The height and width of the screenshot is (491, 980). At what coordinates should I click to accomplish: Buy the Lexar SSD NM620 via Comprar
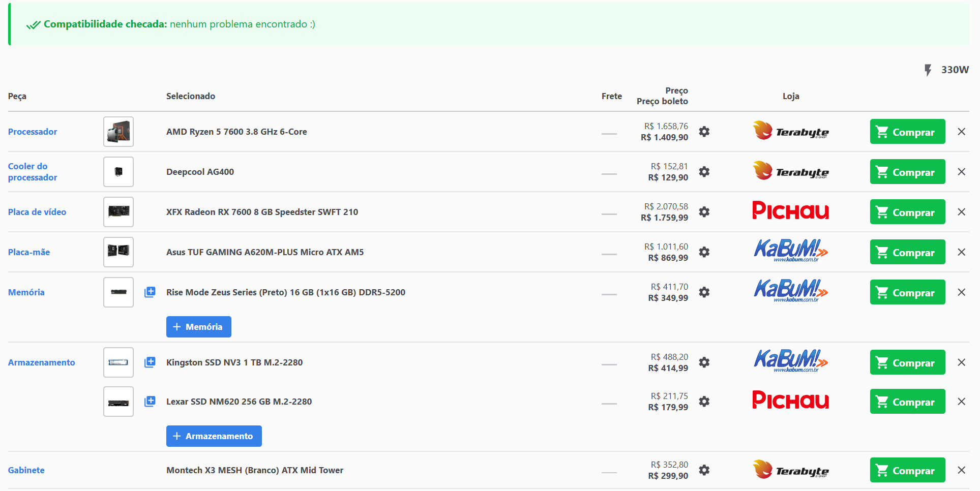[x=907, y=402]
